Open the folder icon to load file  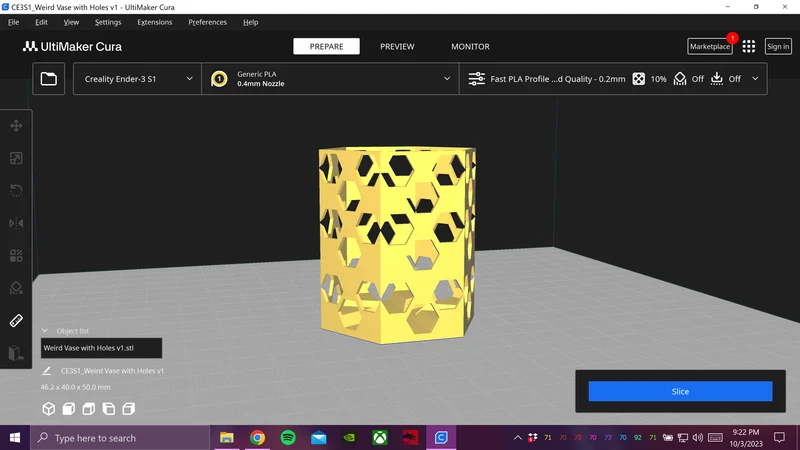click(x=48, y=79)
